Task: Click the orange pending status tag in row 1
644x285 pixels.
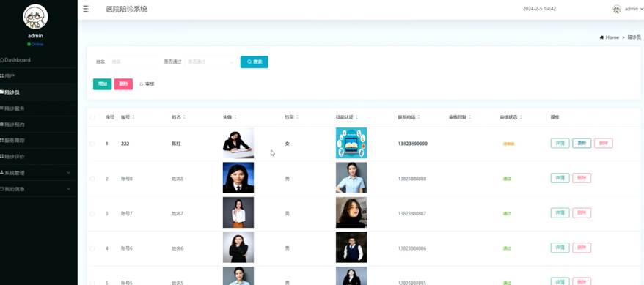Action: (508, 144)
